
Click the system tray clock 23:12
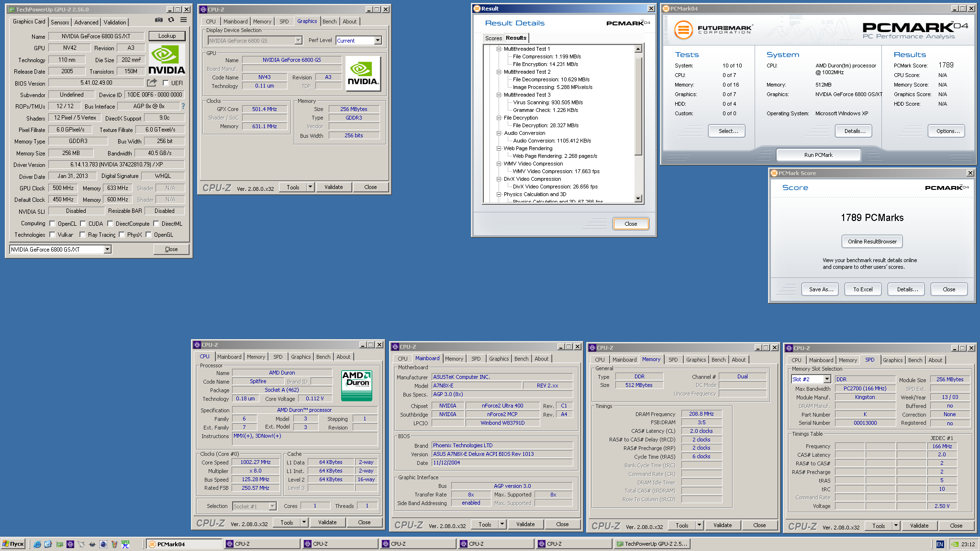pyautogui.click(x=968, y=544)
